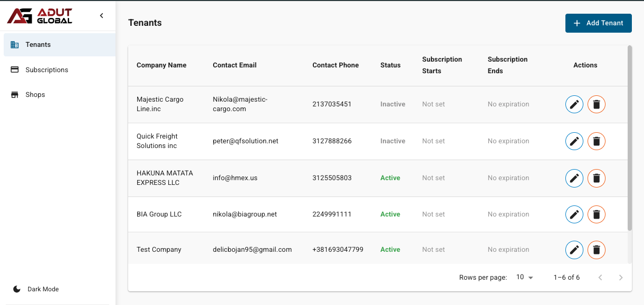The width and height of the screenshot is (644, 305).
Task: Click the Adut Global logo
Action: click(x=40, y=16)
